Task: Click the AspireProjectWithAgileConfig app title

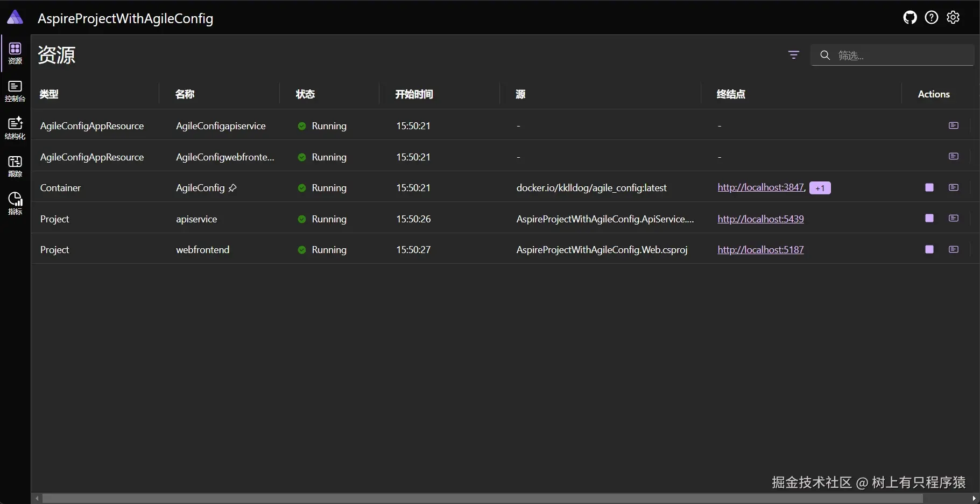Action: tap(125, 18)
